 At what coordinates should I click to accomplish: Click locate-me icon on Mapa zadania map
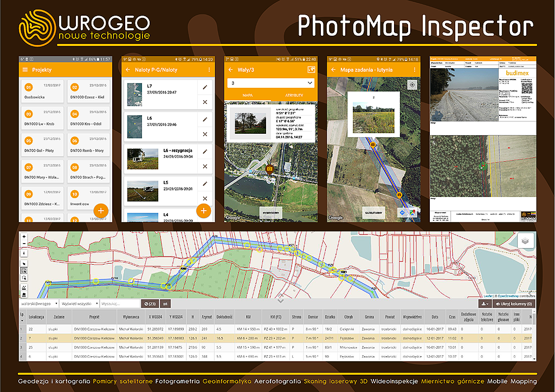click(x=412, y=85)
